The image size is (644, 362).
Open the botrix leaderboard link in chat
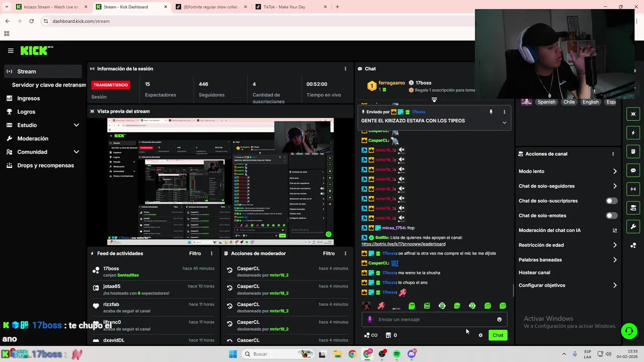tap(403, 244)
